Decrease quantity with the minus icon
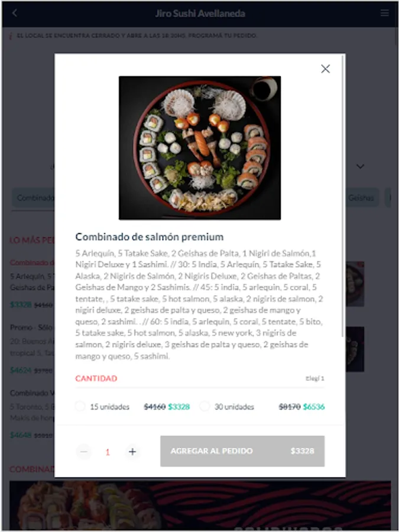This screenshot has height=532, width=399. click(x=84, y=452)
